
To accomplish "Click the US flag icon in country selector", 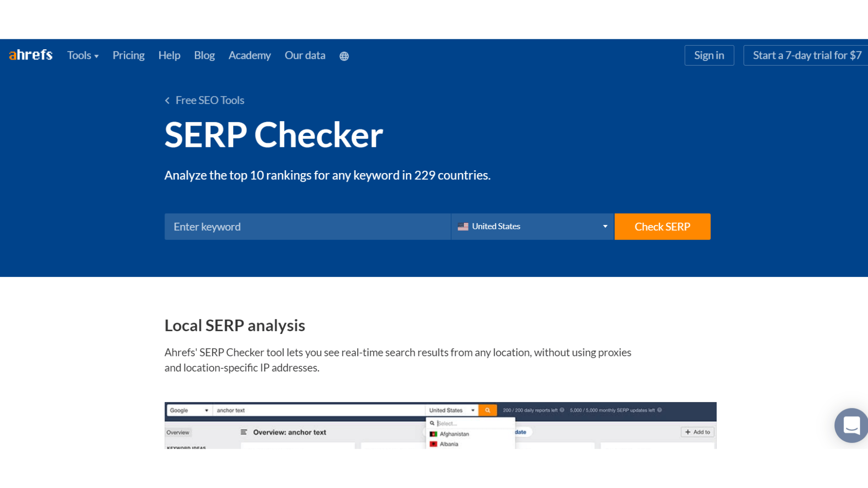I will point(463,226).
